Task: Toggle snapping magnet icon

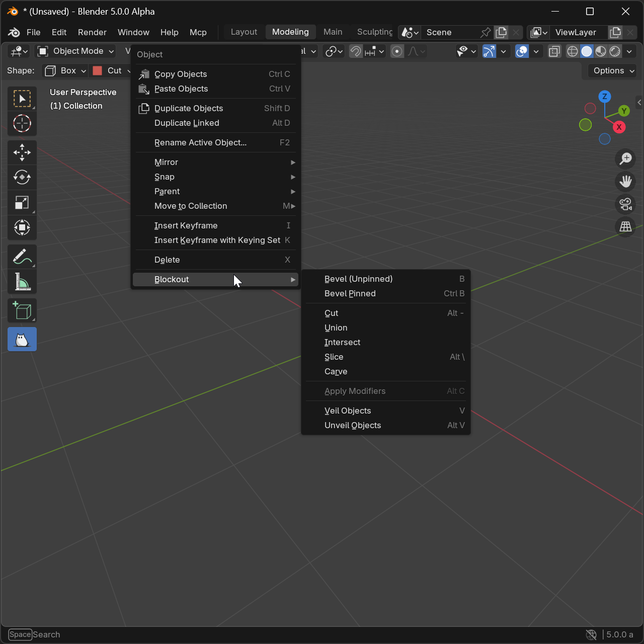Action: point(356,51)
